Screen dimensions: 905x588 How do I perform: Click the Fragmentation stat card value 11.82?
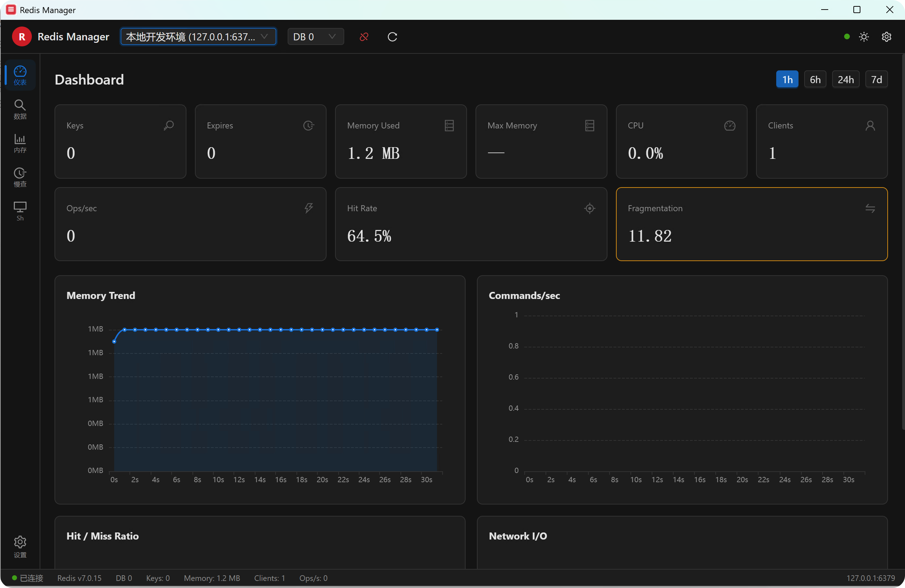pos(650,236)
